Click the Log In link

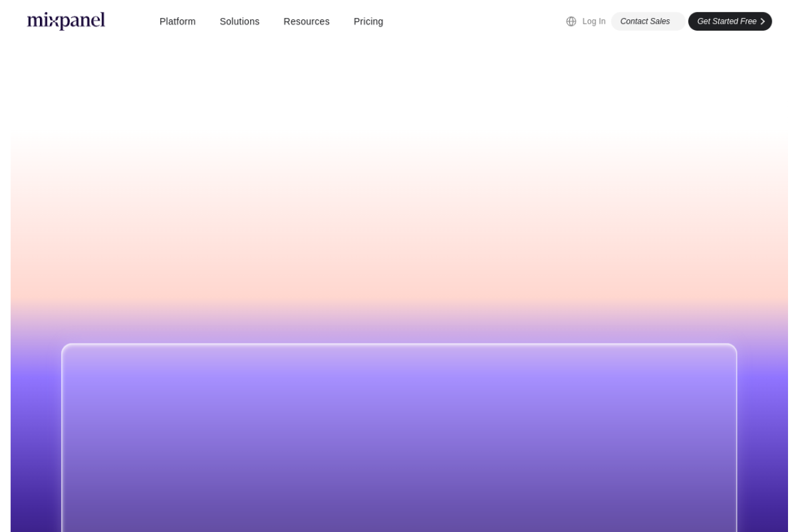coord(594,21)
